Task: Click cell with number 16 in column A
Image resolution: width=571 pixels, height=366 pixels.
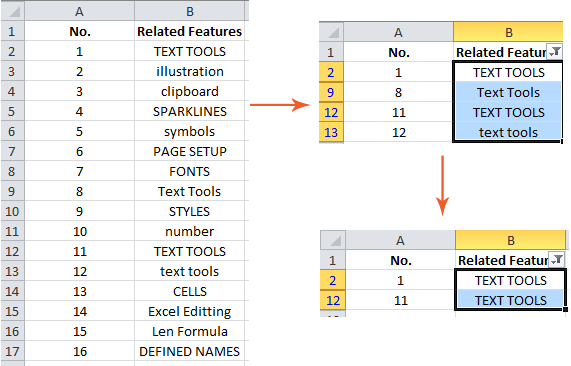Action: tap(79, 351)
